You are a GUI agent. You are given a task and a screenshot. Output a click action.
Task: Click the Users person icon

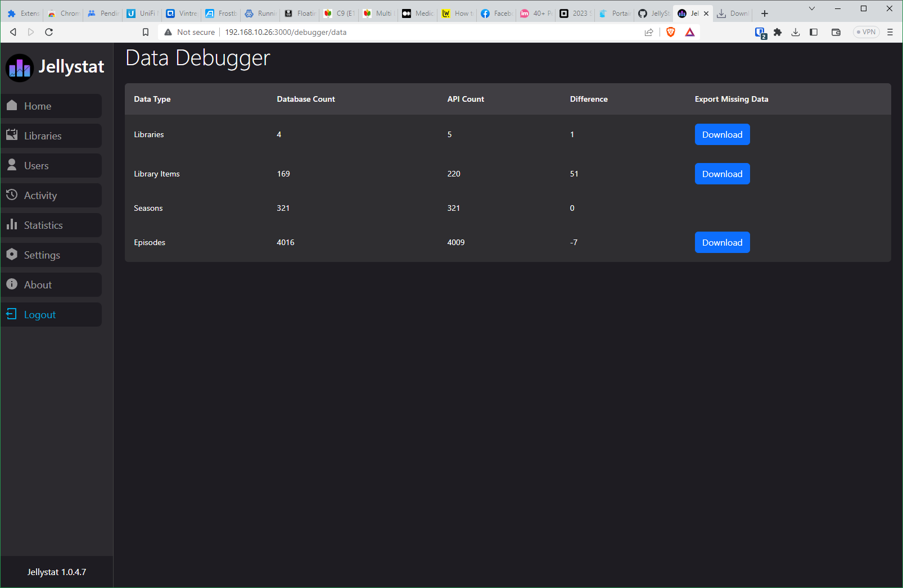point(12,165)
